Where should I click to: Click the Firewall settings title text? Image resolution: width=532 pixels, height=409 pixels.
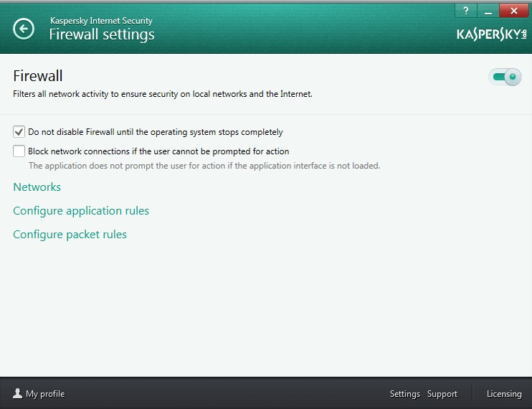[x=102, y=34]
